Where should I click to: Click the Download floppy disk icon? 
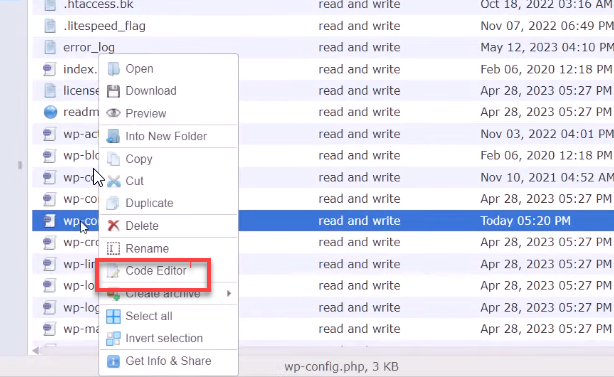click(113, 91)
